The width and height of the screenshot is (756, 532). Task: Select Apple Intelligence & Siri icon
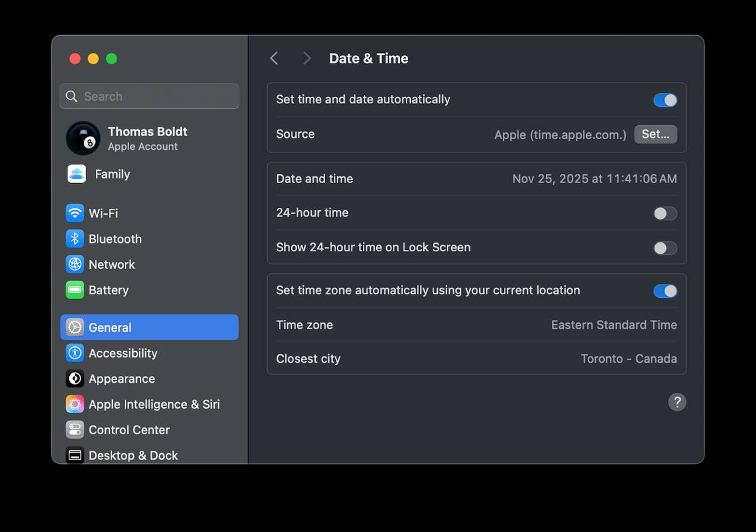tap(75, 404)
